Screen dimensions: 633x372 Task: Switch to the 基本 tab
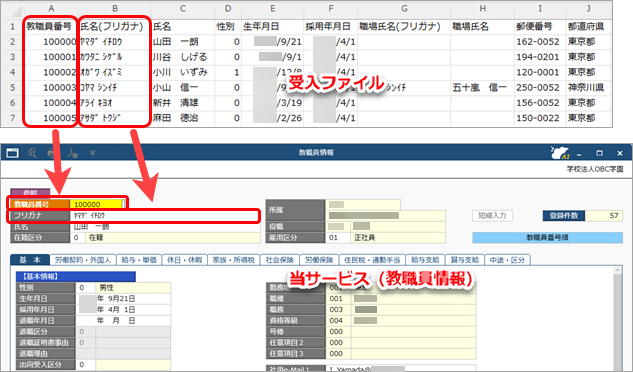(x=30, y=260)
